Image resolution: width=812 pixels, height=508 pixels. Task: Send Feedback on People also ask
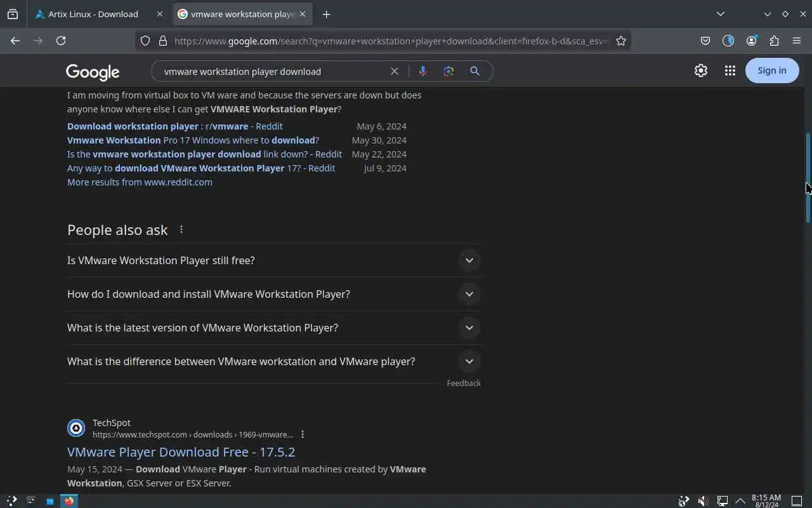[x=464, y=383]
